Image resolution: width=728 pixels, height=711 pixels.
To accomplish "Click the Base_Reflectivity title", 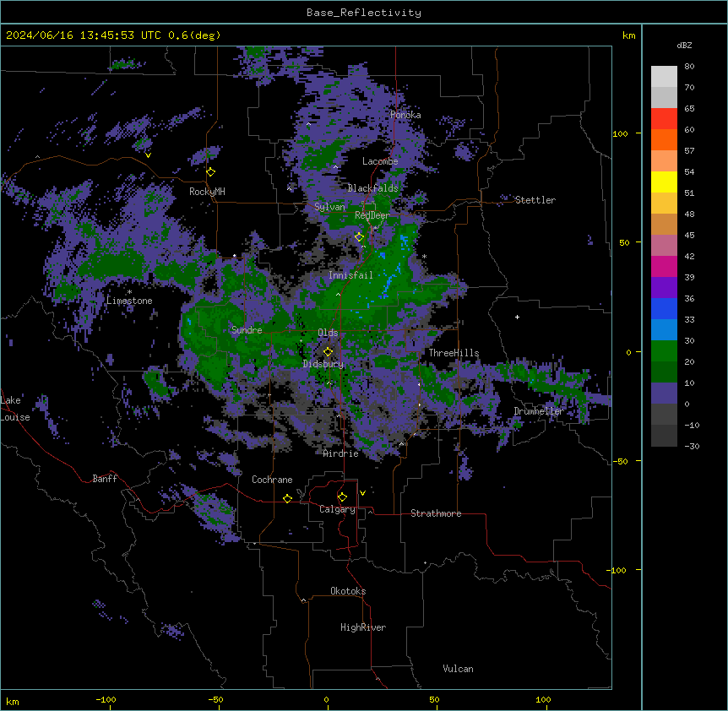I will 364,13.
